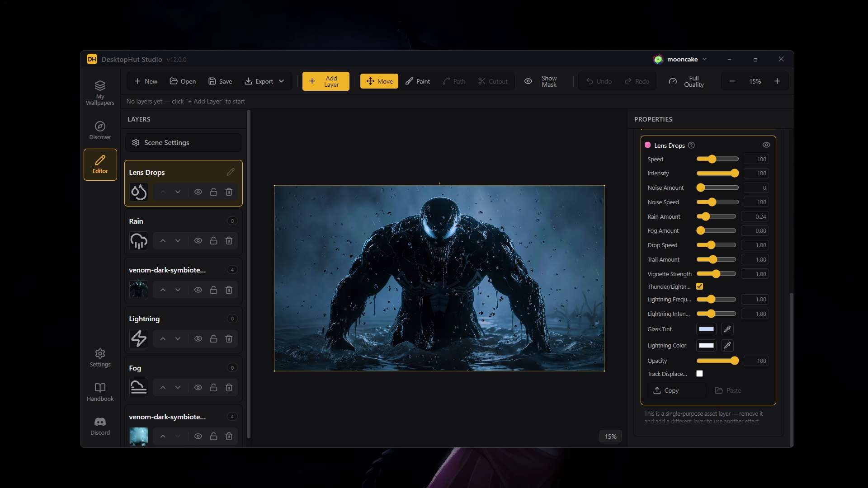Image resolution: width=868 pixels, height=488 pixels.
Task: Enable Track Displacement checkbox
Action: [699, 374]
